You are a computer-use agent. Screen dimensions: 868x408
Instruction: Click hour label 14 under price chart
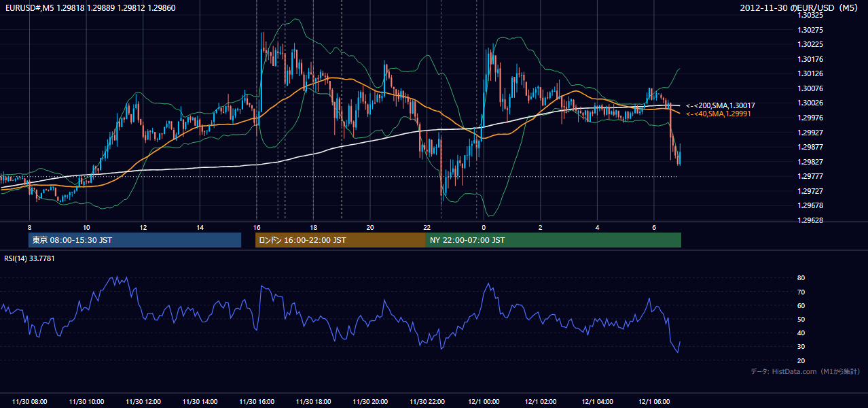[x=200, y=227]
